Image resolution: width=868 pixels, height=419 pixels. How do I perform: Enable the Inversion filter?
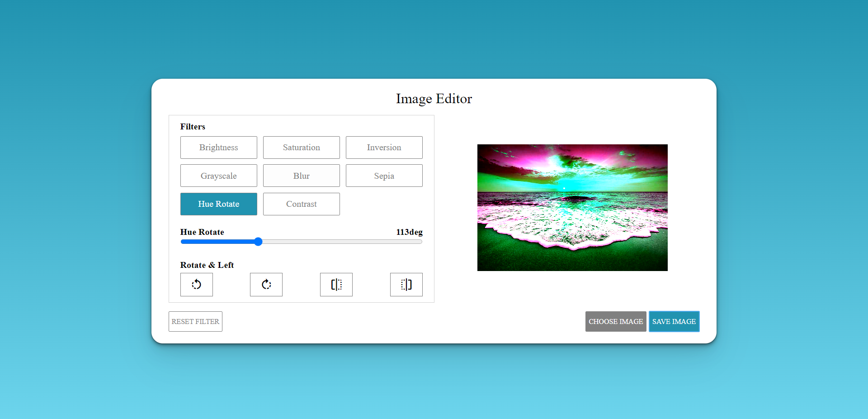[384, 147]
